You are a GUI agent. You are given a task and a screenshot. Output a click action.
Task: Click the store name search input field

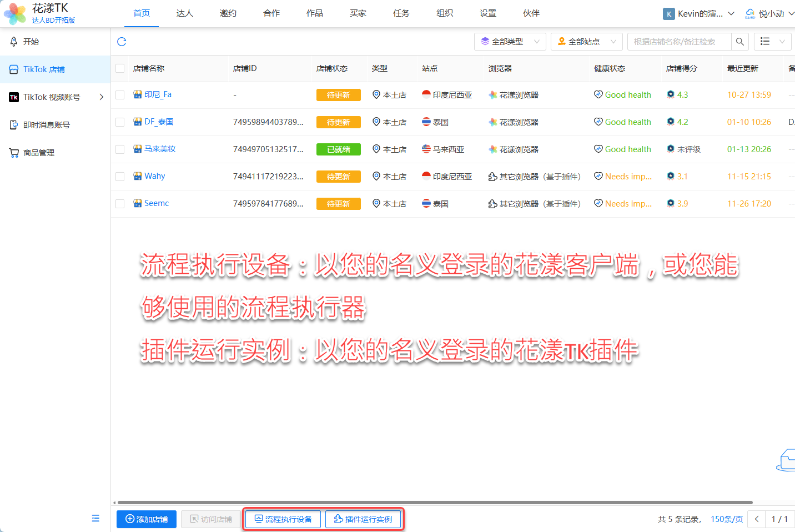pyautogui.click(x=678, y=42)
